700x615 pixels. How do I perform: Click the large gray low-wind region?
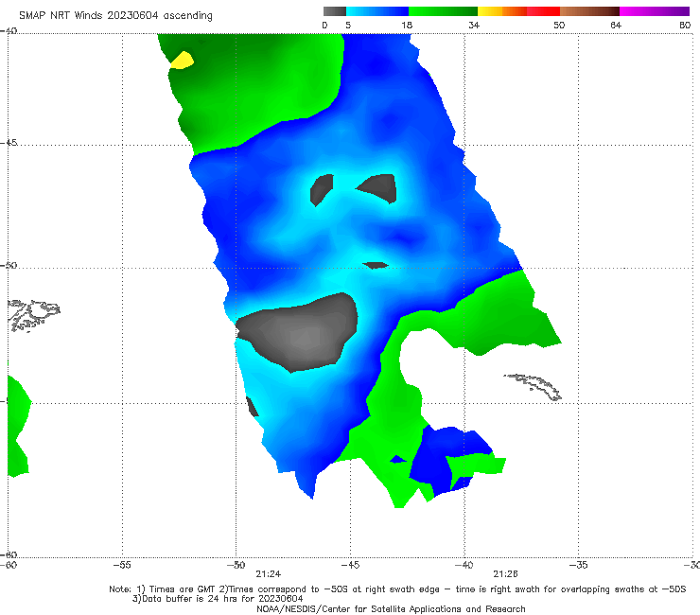pos(298,332)
